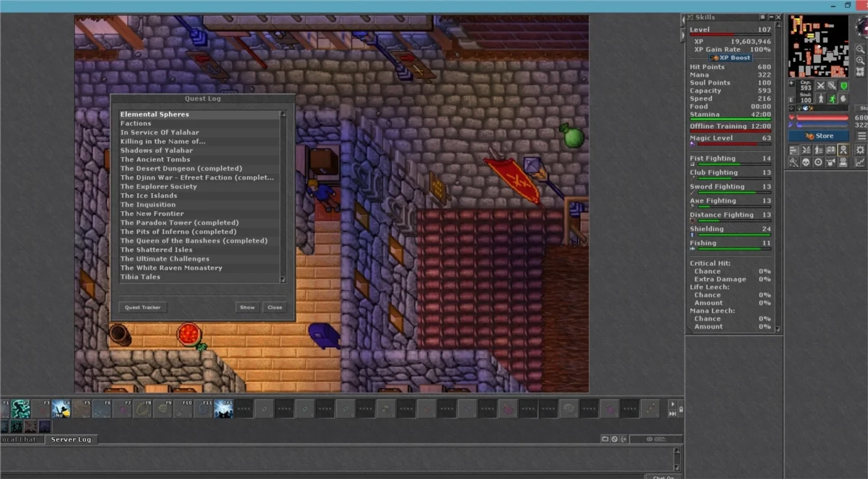This screenshot has height=479, width=868.
Task: Zoom out the minimap with the minus magnifier
Action: tap(860, 50)
